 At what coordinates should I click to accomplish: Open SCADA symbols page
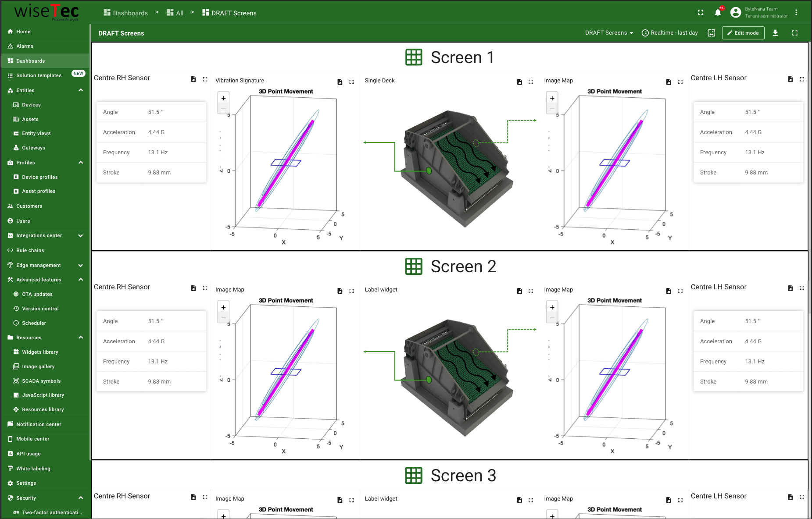[x=45, y=381]
